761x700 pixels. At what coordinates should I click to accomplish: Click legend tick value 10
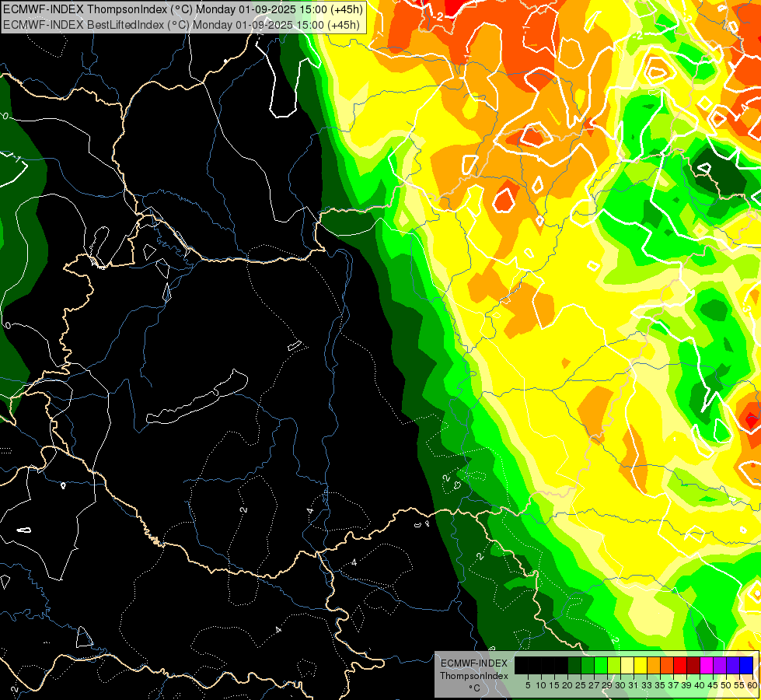(541, 685)
